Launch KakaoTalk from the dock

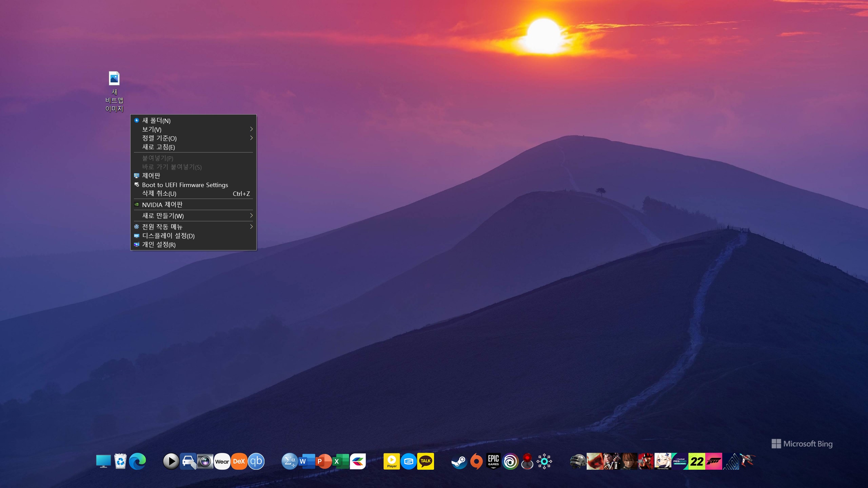click(426, 461)
